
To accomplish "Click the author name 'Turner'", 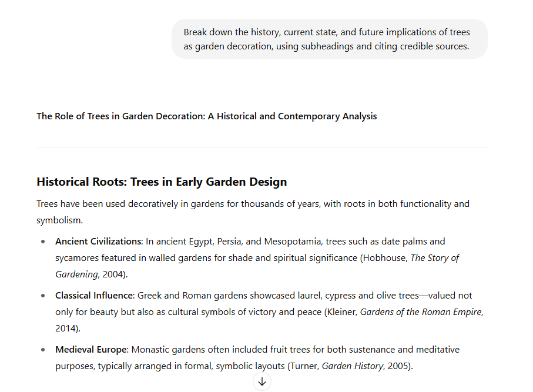I will pyautogui.click(x=304, y=366).
